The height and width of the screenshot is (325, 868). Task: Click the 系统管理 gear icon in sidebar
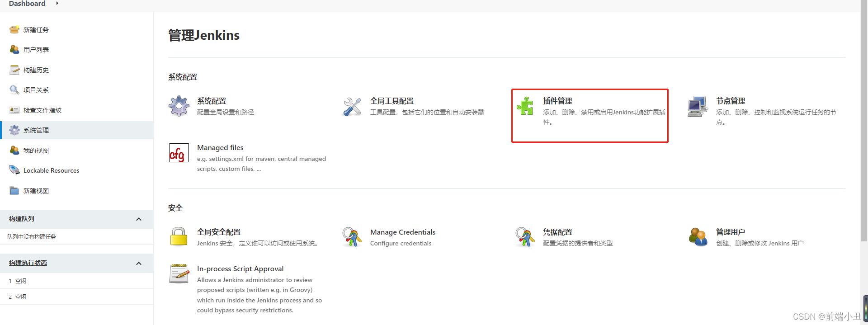(x=14, y=130)
